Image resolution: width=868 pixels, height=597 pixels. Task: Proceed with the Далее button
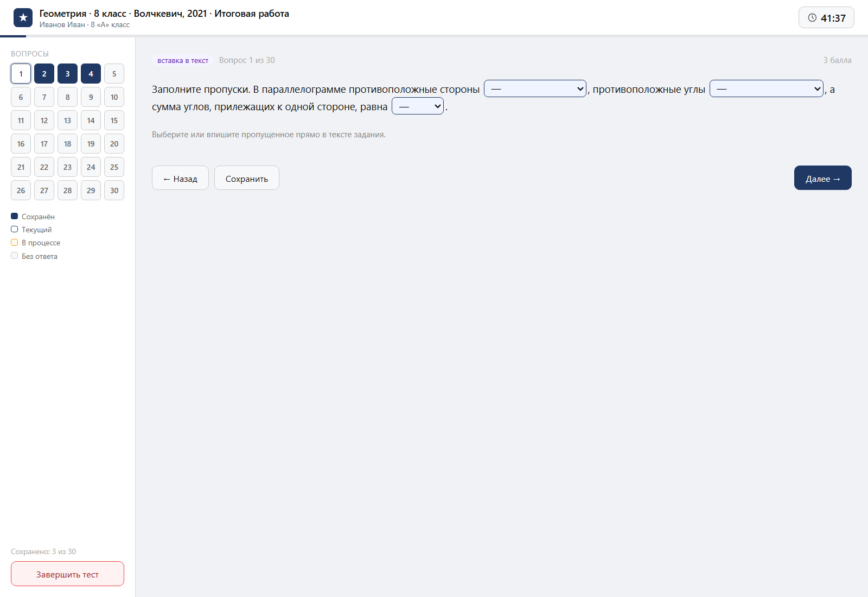[x=823, y=178]
